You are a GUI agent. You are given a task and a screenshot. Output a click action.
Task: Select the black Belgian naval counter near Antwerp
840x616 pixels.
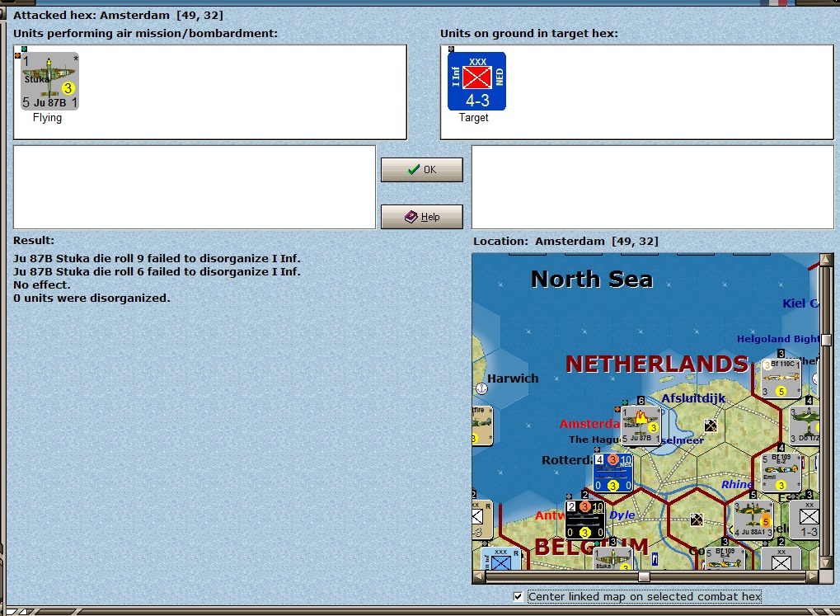coord(585,519)
